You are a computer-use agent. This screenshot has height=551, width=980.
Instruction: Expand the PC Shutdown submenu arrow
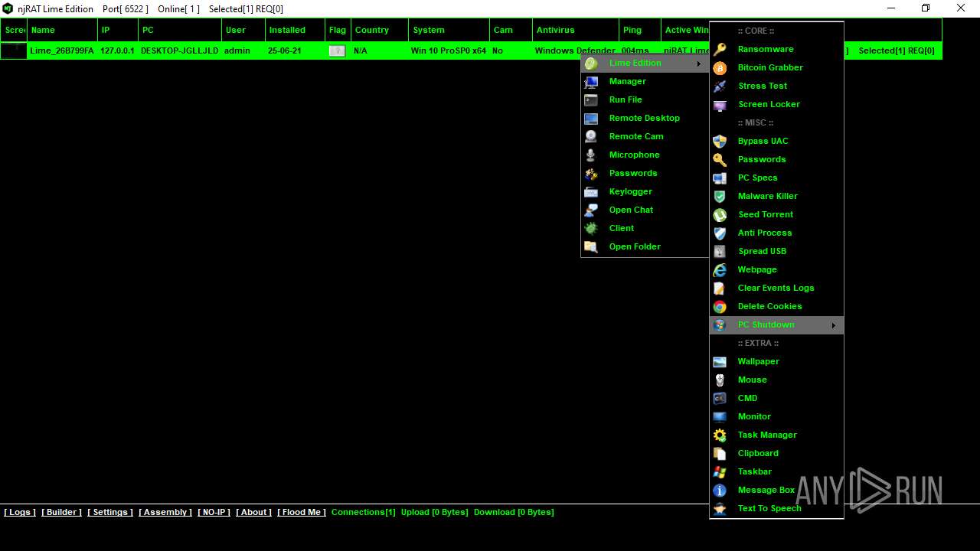[833, 325]
